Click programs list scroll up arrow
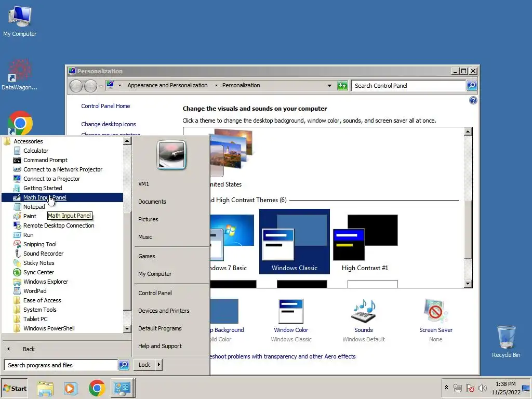 (127, 140)
